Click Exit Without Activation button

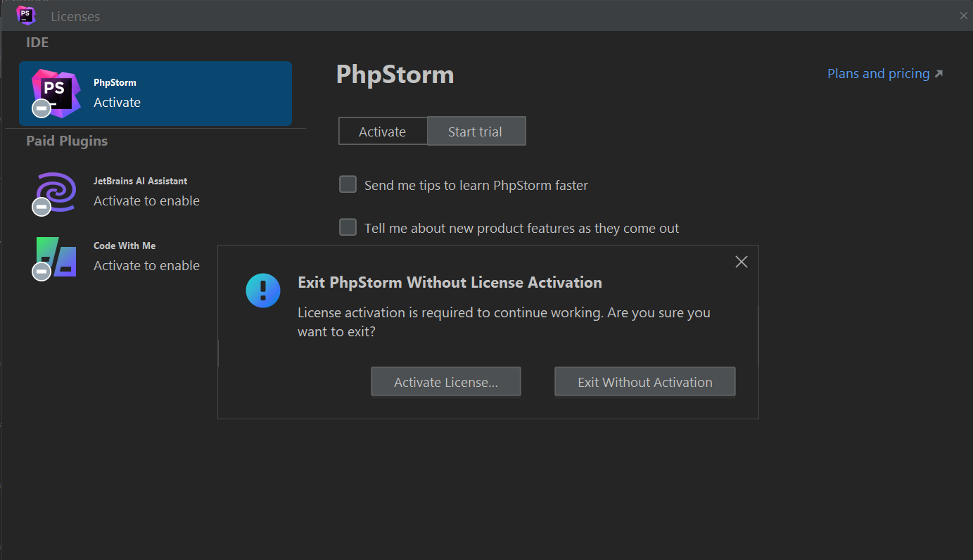(645, 382)
